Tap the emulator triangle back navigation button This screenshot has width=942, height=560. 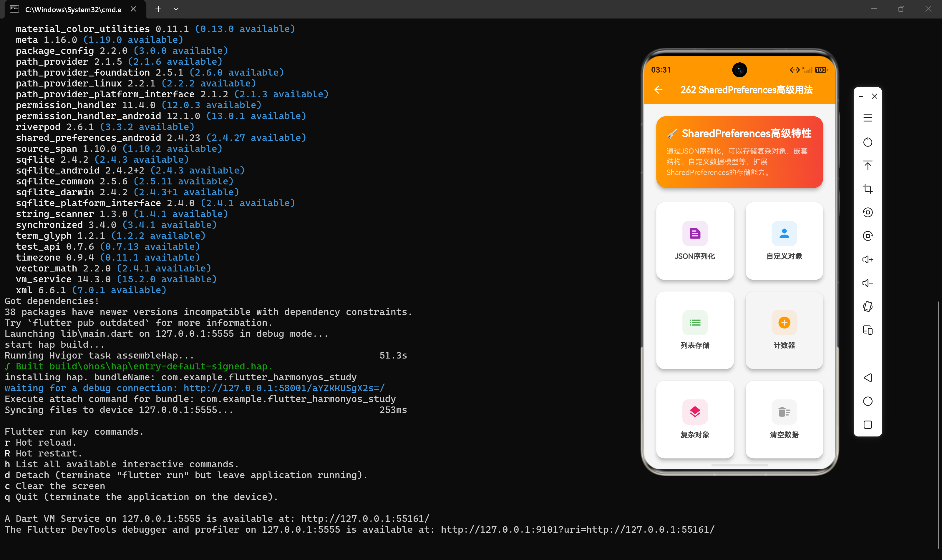point(868,378)
